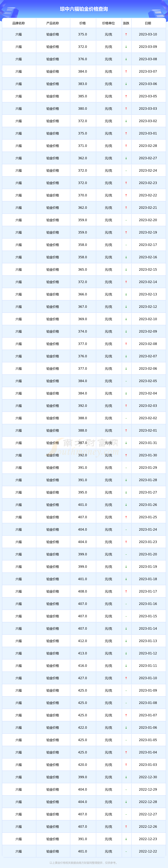The image size is (168, 868).
Task: Click the up arrow in the 2023-01-10 row
Action: click(126, 678)
